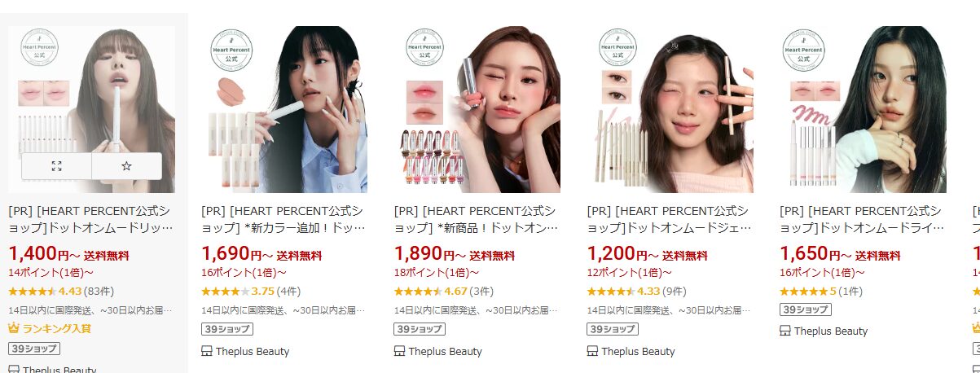Click the fifth product thumbnail with long-haired model
Screen dimensions: 980x373
(x=864, y=109)
